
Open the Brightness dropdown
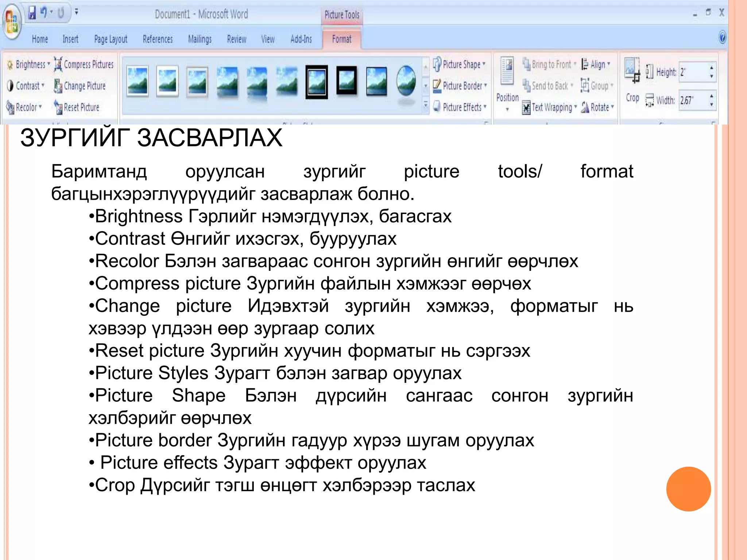tap(28, 65)
